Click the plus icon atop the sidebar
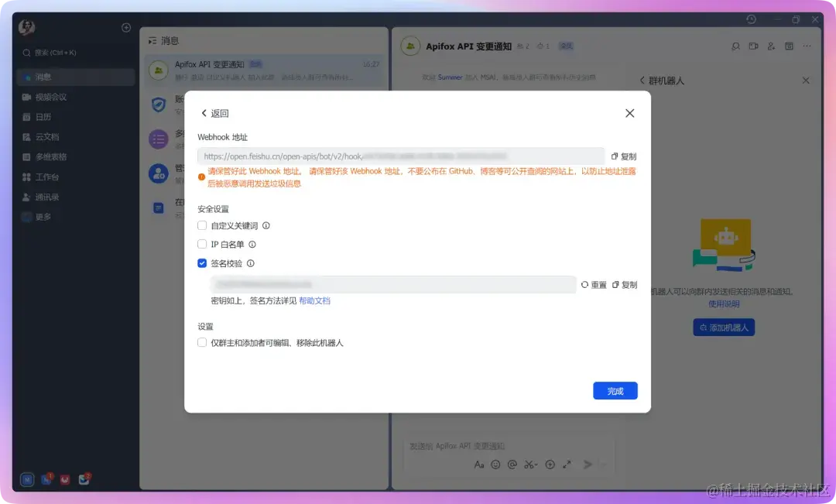Screen dimensions: 836x504 pyautogui.click(x=126, y=27)
